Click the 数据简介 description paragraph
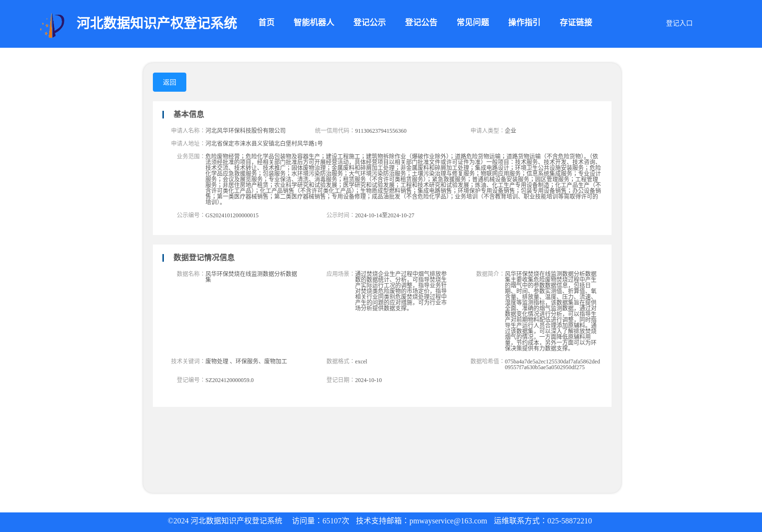 click(x=551, y=311)
